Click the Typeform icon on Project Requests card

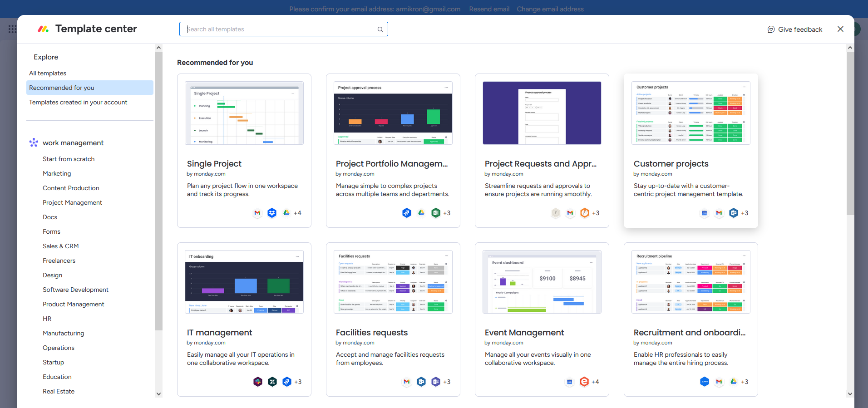pos(556,213)
